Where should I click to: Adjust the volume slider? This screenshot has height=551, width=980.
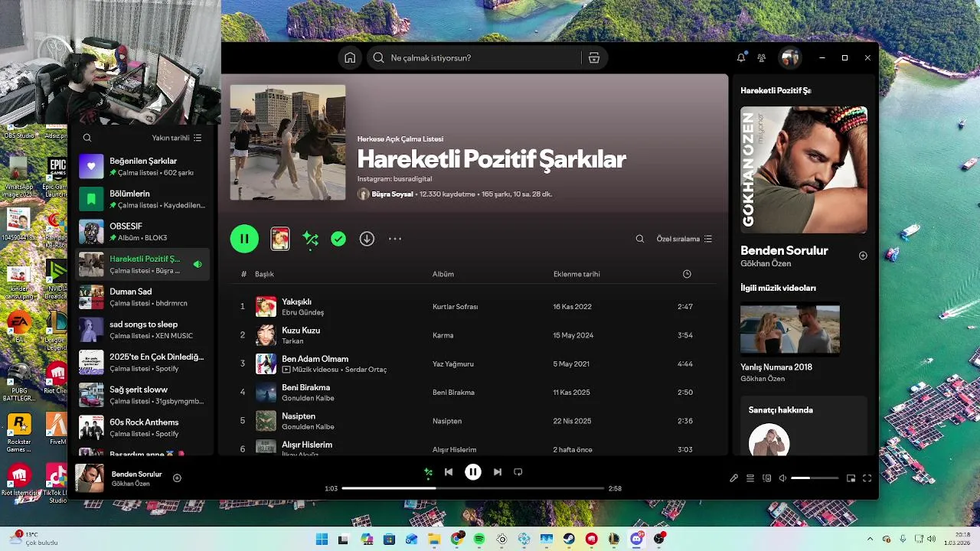point(815,478)
